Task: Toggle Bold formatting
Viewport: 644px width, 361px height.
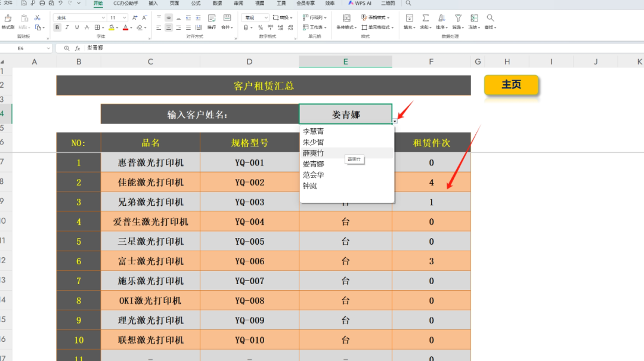Action: coord(57,27)
